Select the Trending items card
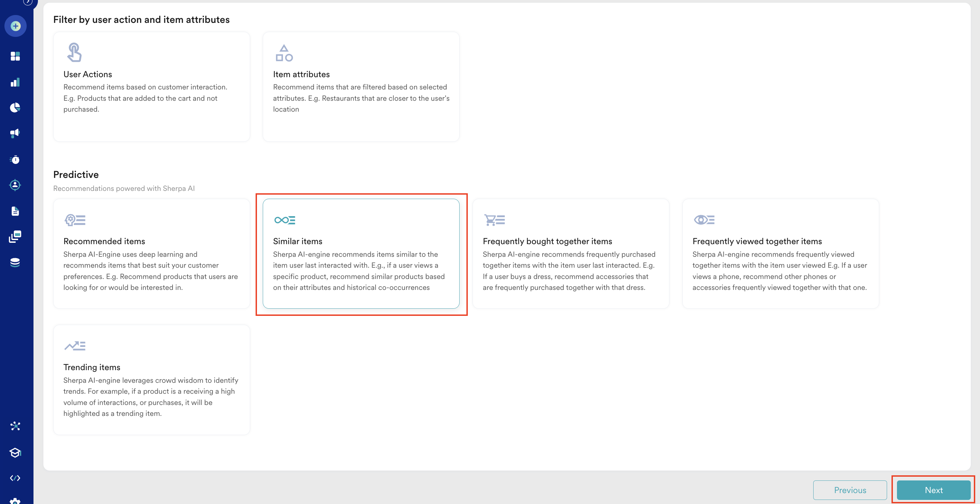The image size is (980, 504). (x=151, y=379)
